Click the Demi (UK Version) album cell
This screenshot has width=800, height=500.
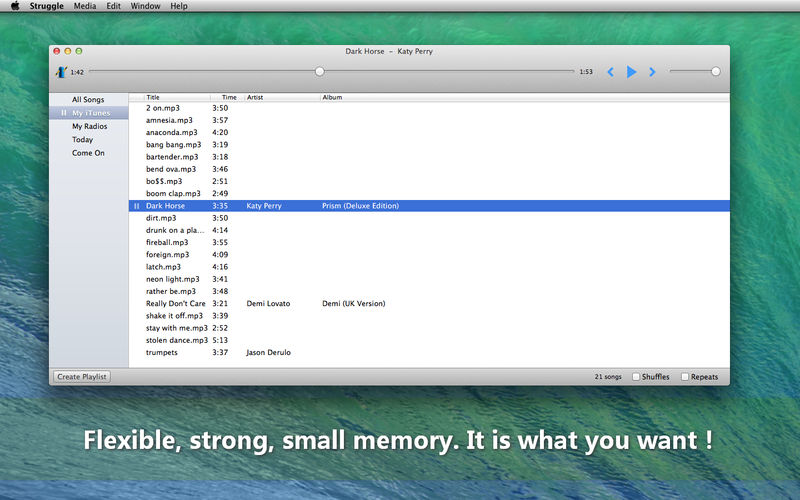coord(354,304)
